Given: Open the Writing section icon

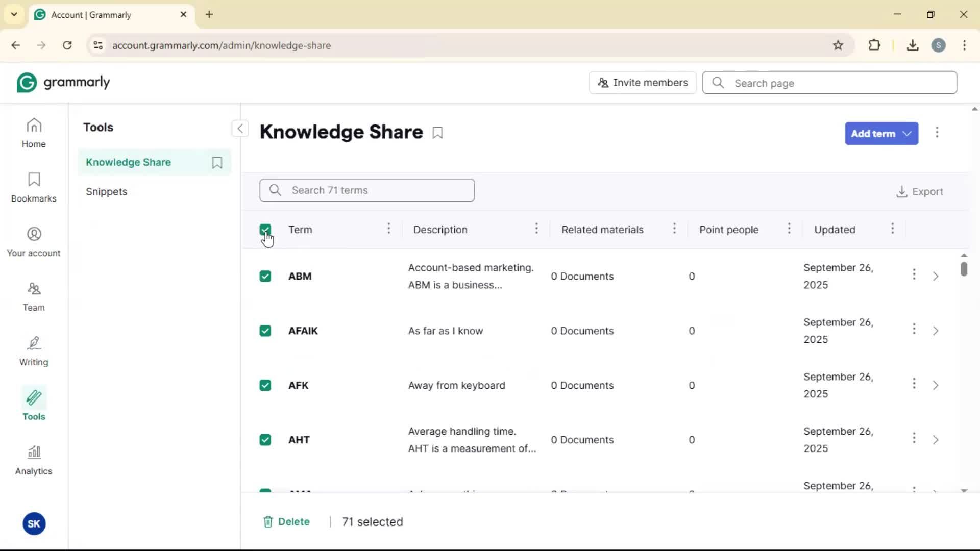Looking at the screenshot, I should 34,351.
